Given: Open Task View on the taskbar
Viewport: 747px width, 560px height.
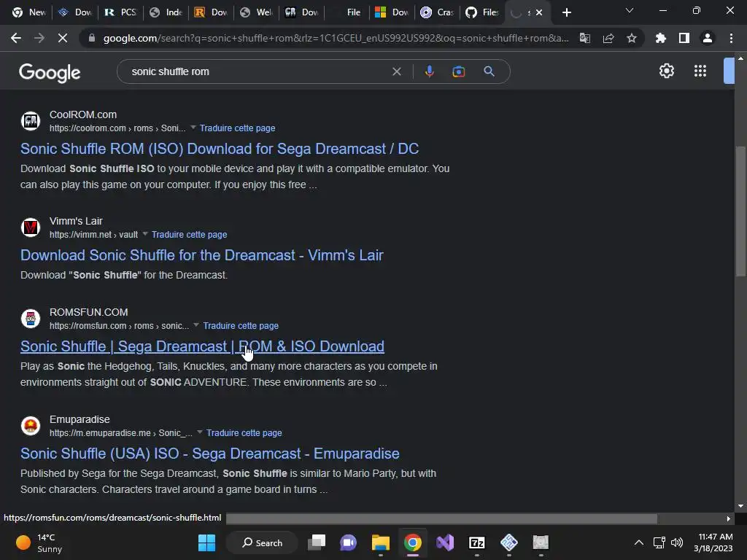Looking at the screenshot, I should coord(317,542).
